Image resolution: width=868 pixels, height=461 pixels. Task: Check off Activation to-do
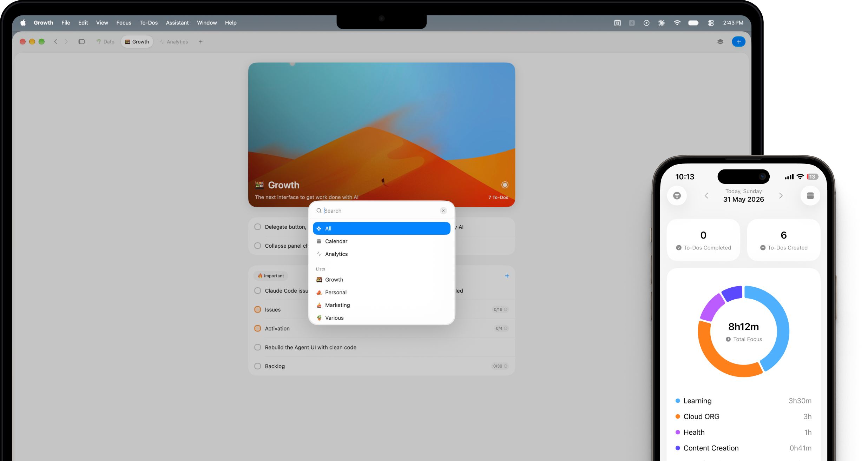(x=258, y=328)
